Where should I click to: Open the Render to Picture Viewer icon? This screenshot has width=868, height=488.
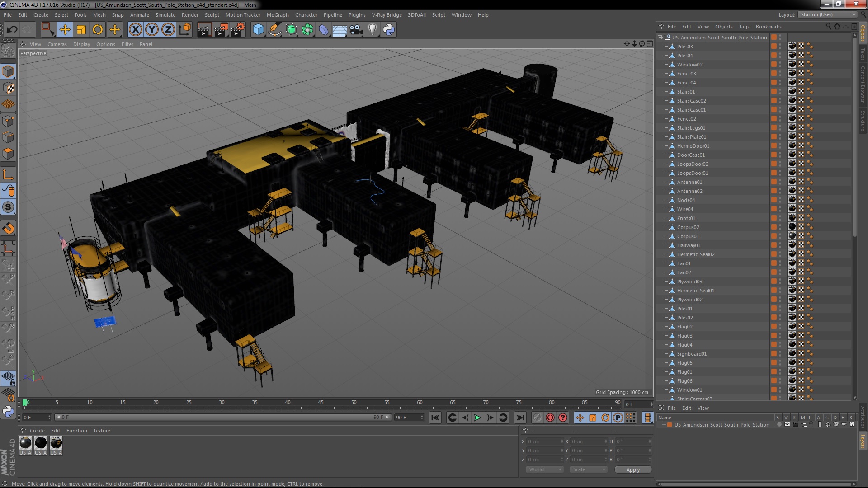coord(221,30)
